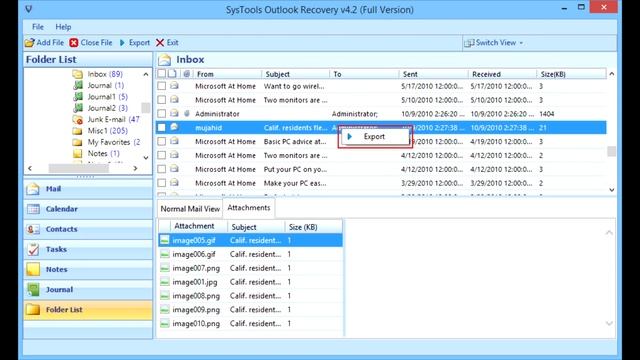
Task: Open the Calendar navigation pane
Action: coord(88,209)
